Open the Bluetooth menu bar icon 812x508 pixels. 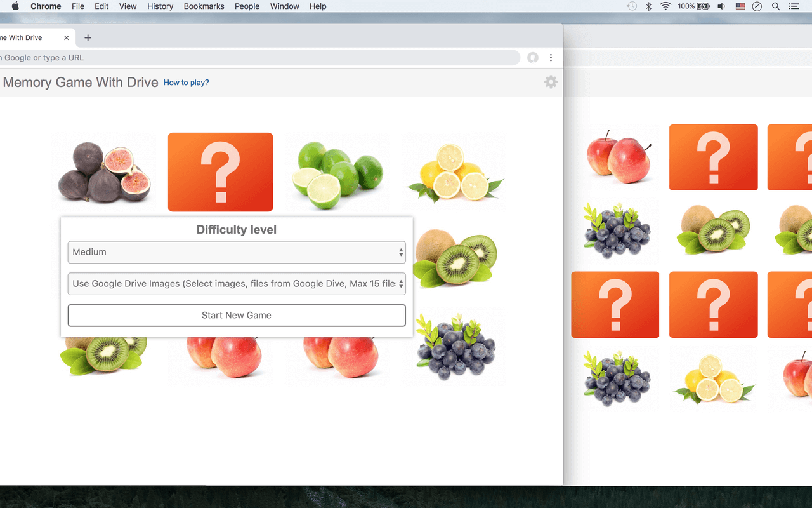point(648,6)
